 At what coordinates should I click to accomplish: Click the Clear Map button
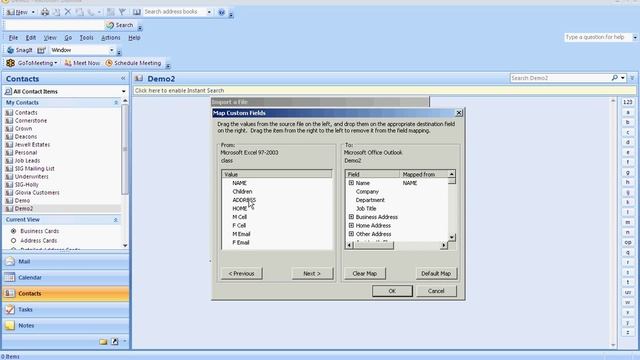(x=364, y=273)
